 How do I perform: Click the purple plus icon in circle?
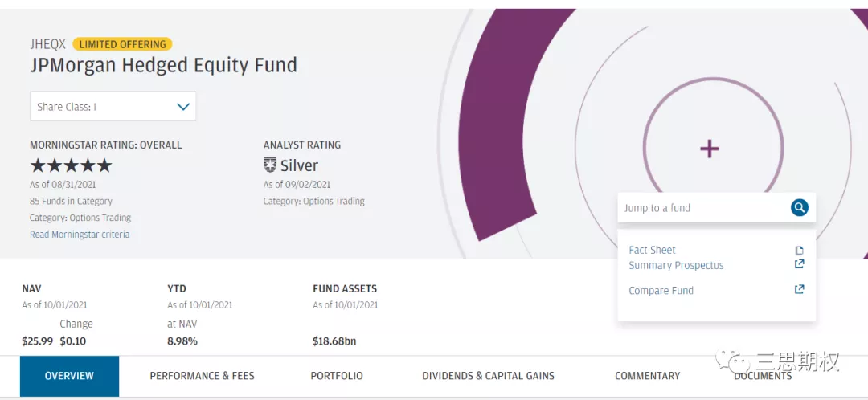tap(709, 149)
